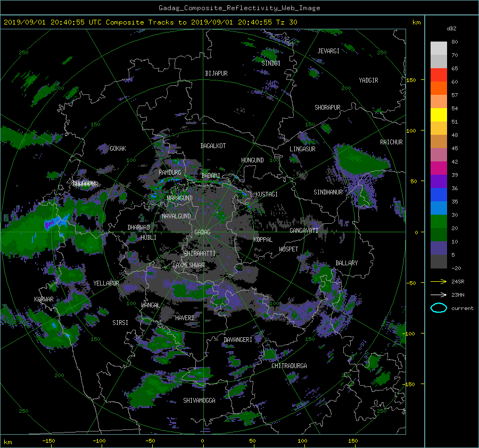
Task: Click the Gadag Composite Reflectivity title
Action: click(239, 8)
